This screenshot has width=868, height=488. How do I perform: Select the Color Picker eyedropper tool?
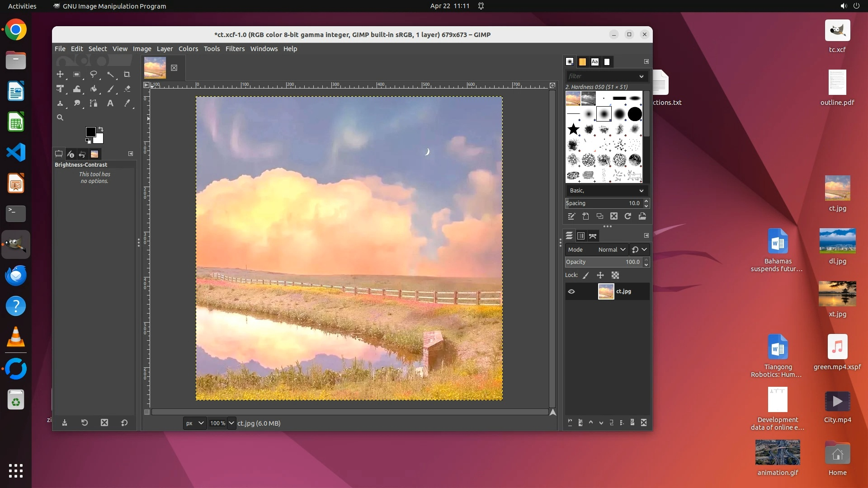click(x=127, y=103)
